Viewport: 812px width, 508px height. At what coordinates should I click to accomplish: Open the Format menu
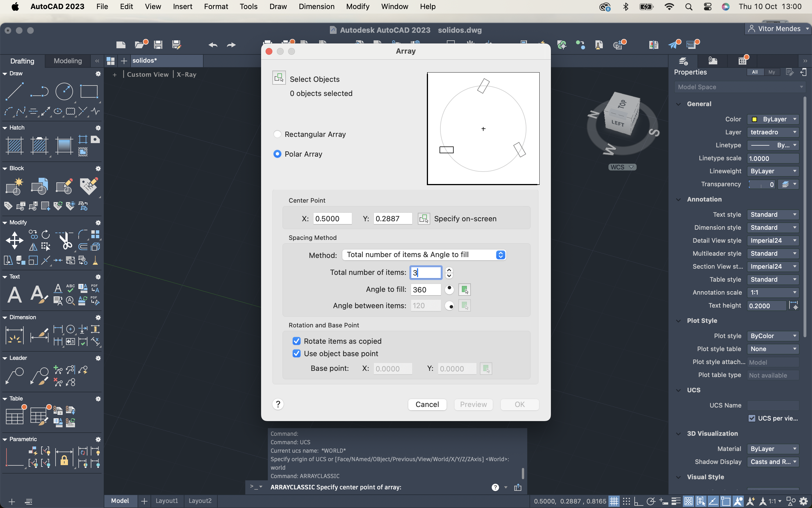coord(216,6)
